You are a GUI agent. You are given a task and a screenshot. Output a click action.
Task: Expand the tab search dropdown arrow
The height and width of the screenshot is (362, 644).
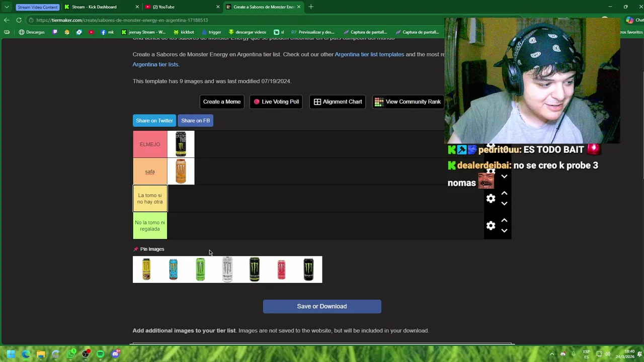pos(7,7)
